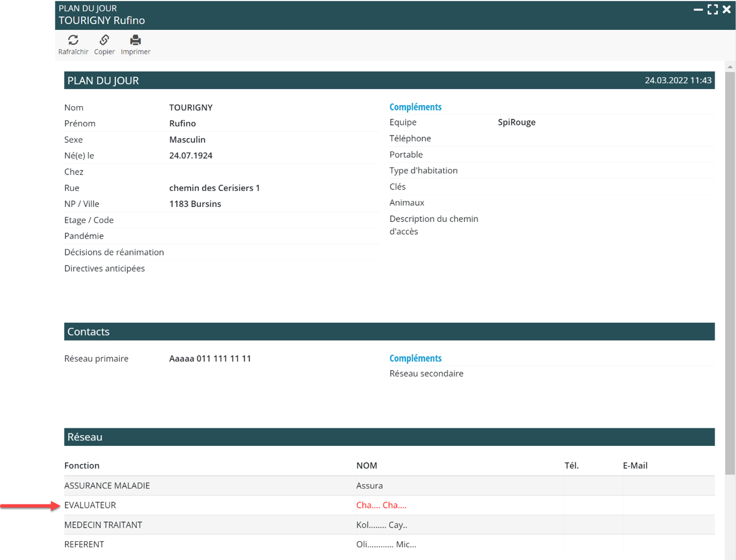Click the Réseau section header
Screen dimensions: 736x560
click(x=84, y=437)
